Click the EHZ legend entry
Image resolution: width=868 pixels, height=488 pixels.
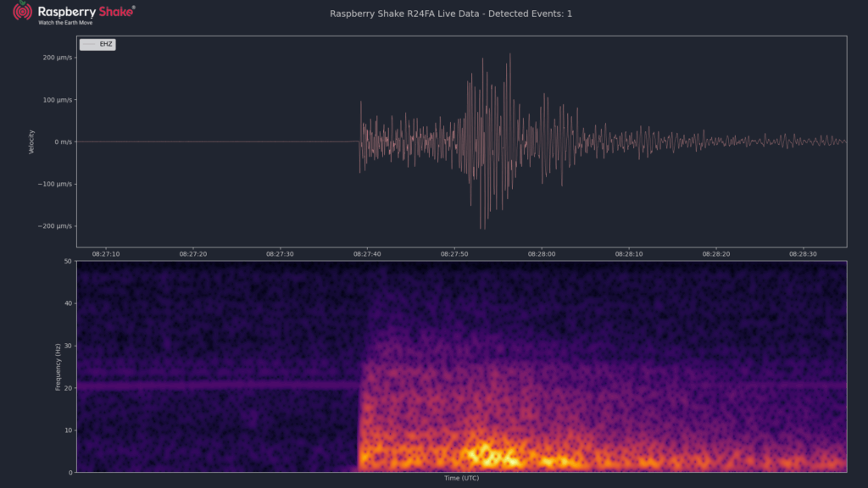[x=97, y=44]
